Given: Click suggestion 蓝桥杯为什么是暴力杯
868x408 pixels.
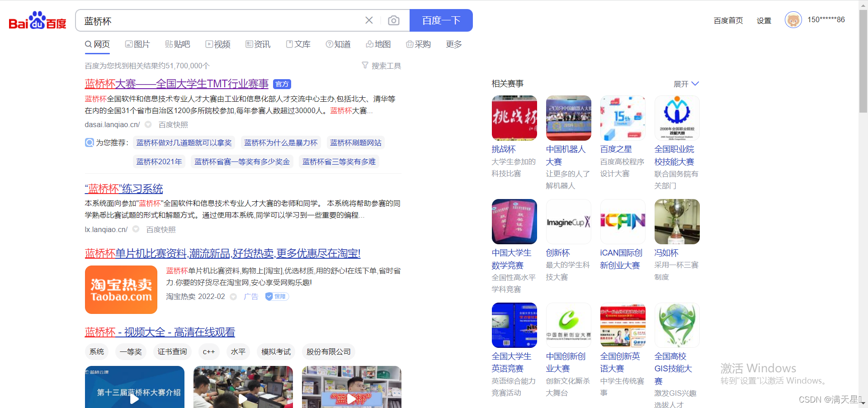Looking at the screenshot, I should [281, 143].
